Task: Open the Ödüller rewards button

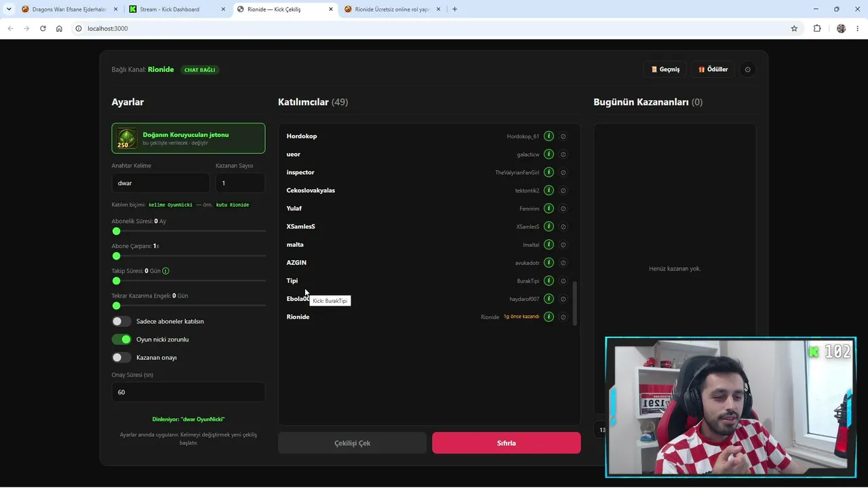Action: pyautogui.click(x=713, y=69)
